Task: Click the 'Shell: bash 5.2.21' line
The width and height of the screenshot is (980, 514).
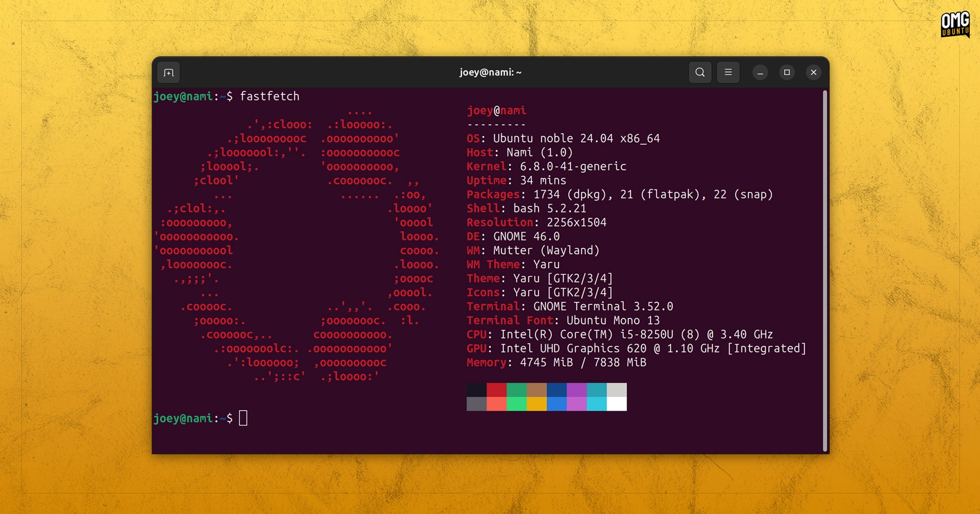Action: pyautogui.click(x=526, y=209)
